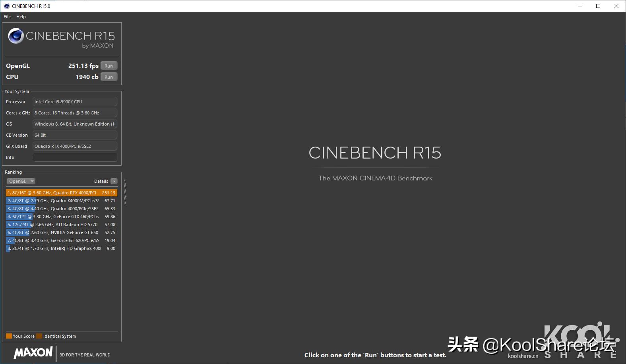Viewport: 626px width, 364px height.
Task: Open the OpenGL ranking type dropdown
Action: click(21, 181)
